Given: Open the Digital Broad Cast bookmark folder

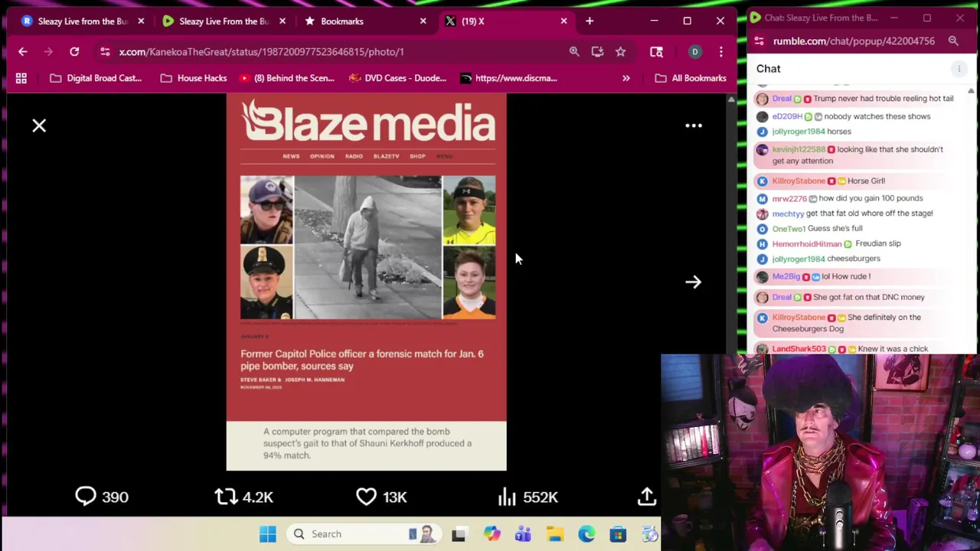Looking at the screenshot, I should coord(96,78).
